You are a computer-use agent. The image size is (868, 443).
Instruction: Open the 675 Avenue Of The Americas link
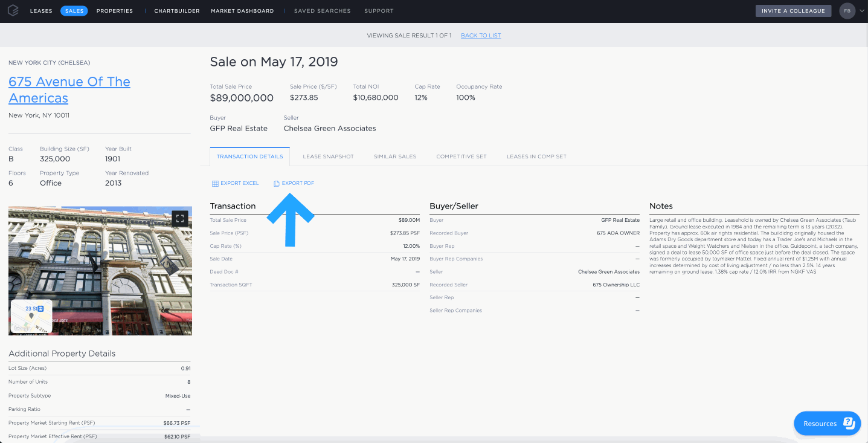coord(69,90)
